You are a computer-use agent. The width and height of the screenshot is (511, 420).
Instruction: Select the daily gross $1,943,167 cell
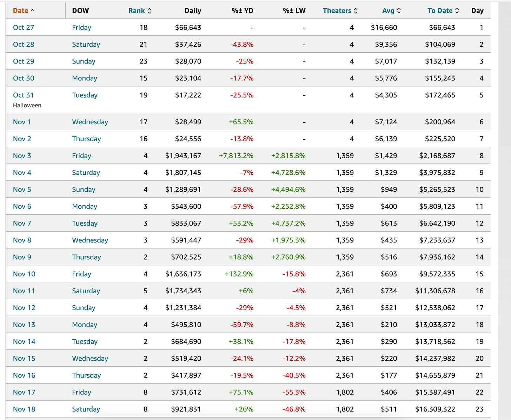[183, 155]
